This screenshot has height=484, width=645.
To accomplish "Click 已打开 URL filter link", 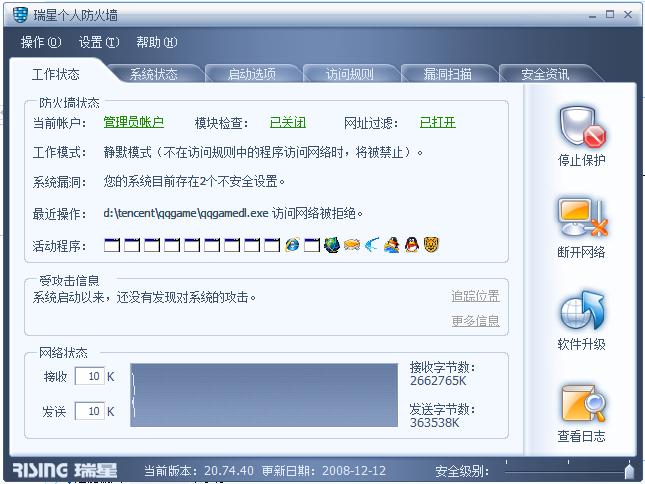I will point(437,122).
